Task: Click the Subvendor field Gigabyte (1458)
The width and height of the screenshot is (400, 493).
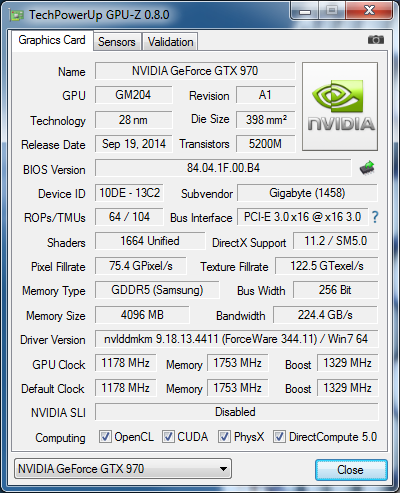Action: [x=307, y=193]
